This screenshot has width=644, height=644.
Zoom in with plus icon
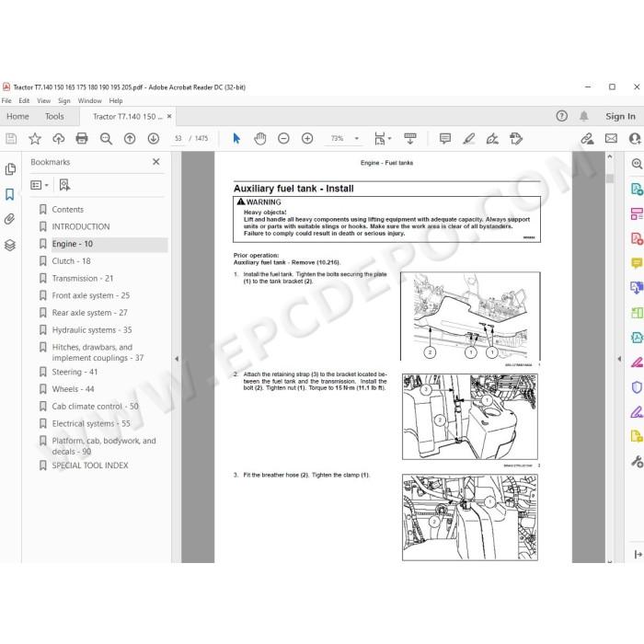[307, 138]
